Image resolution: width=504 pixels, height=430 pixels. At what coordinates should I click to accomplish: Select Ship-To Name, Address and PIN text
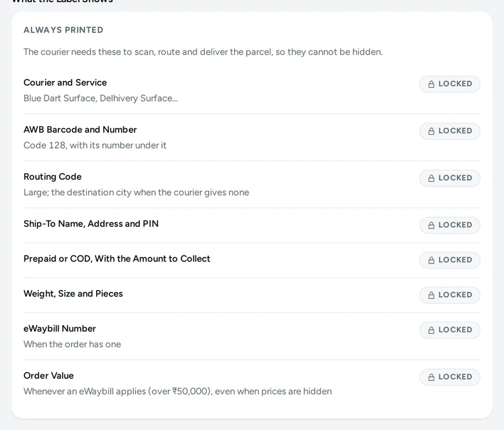[91, 224]
